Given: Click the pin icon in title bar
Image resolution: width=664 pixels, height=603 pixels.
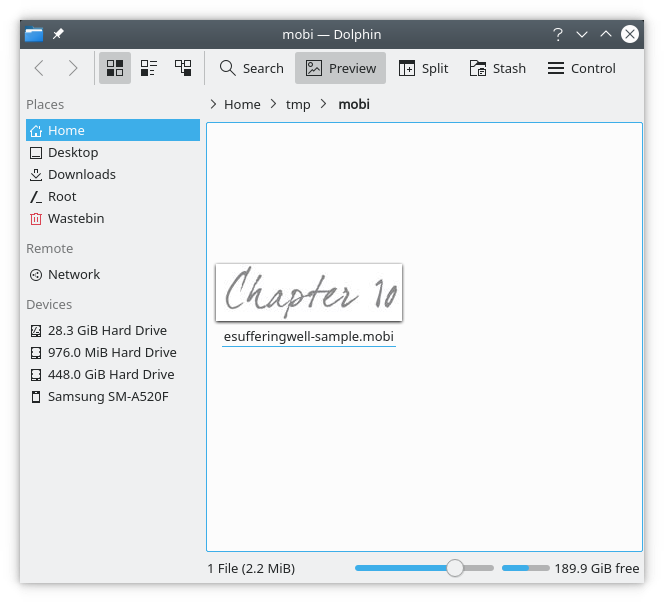Looking at the screenshot, I should pyautogui.click(x=58, y=34).
